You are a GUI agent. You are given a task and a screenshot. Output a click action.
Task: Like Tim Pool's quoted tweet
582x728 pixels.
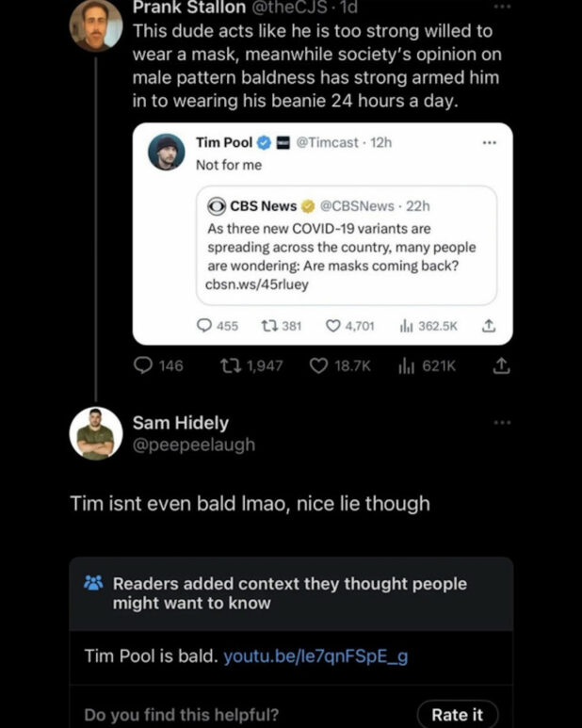click(333, 326)
